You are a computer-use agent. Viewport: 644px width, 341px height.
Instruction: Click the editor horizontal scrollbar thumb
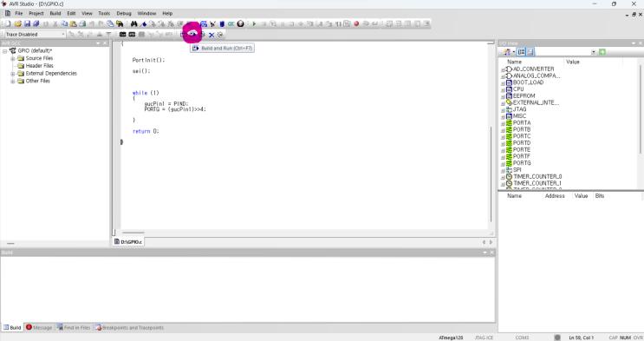(x=133, y=233)
